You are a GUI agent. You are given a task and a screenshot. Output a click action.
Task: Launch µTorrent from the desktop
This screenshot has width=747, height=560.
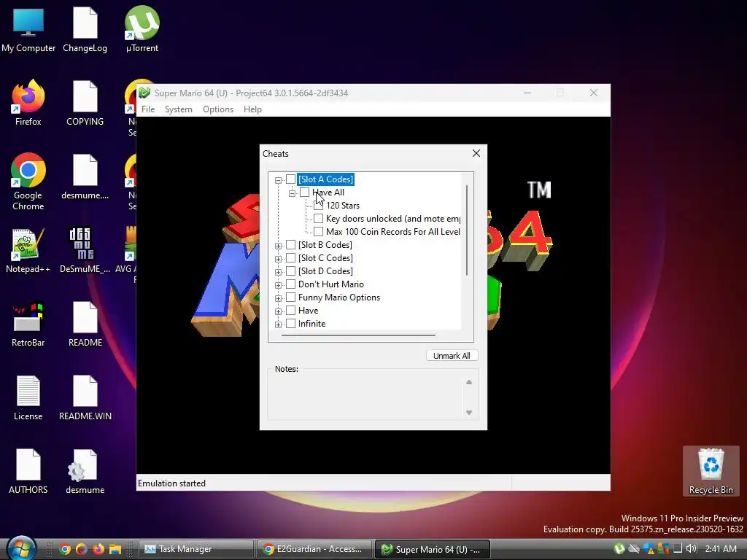142,30
